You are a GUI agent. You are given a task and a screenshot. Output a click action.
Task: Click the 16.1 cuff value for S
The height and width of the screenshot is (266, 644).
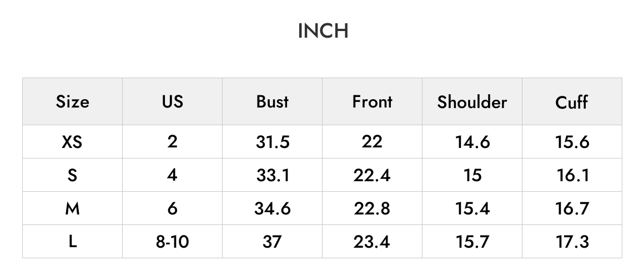coord(573,176)
